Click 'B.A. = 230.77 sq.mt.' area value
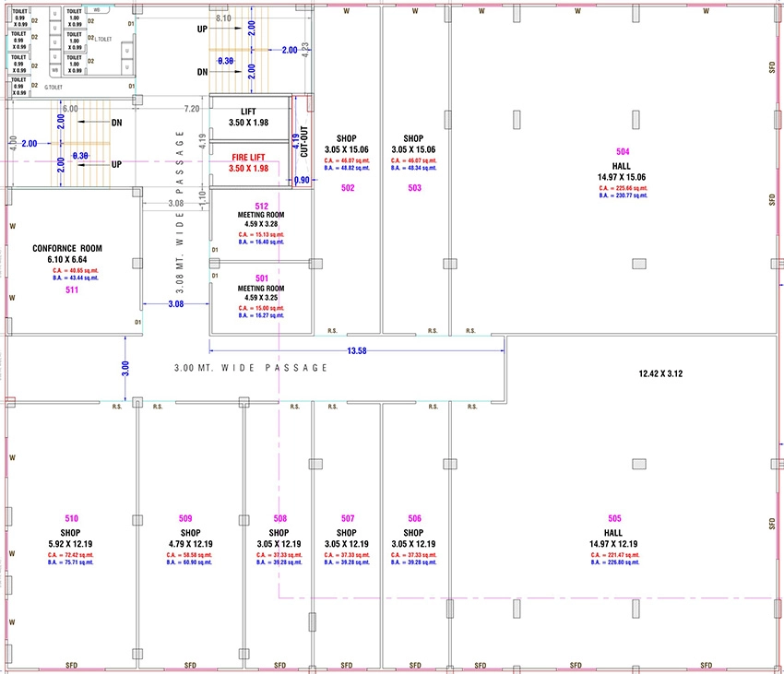The height and width of the screenshot is (674, 784). point(623,195)
